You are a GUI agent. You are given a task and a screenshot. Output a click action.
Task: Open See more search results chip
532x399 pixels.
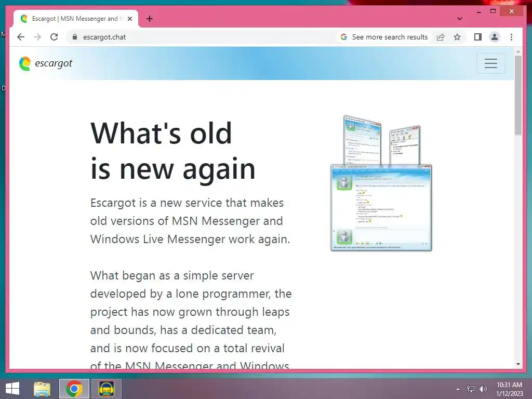tap(384, 37)
